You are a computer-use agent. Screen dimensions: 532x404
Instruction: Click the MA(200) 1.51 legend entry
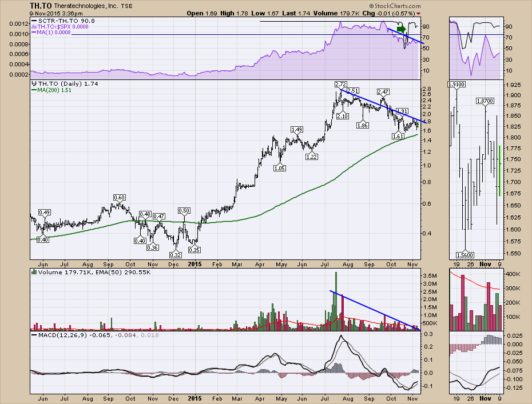pos(51,90)
